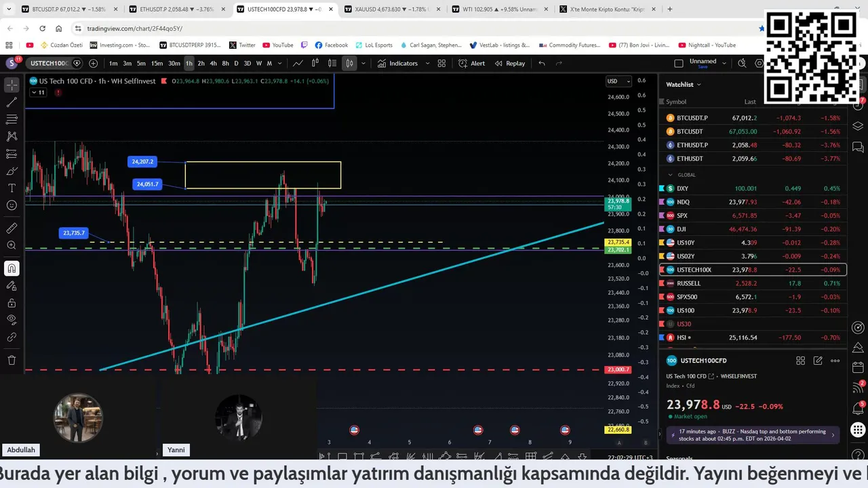Open the emoji icons tool
The height and width of the screenshot is (488, 868).
[x=12, y=205]
